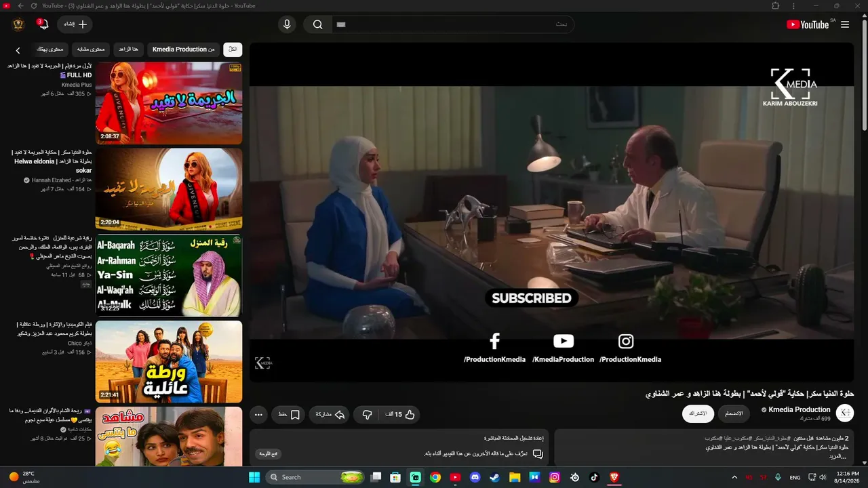The height and width of the screenshot is (488, 868).
Task: Open Chrome from the taskbar
Action: 435,477
